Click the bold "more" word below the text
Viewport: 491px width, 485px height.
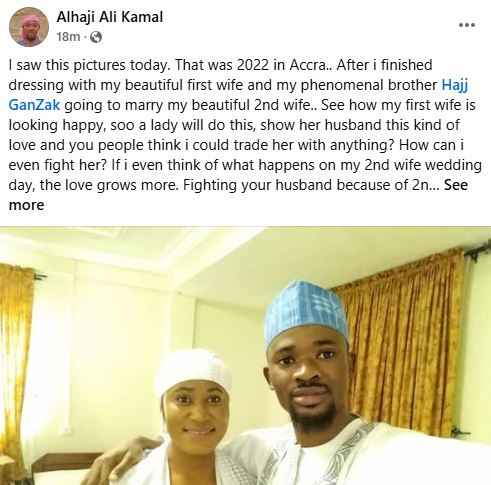26,205
